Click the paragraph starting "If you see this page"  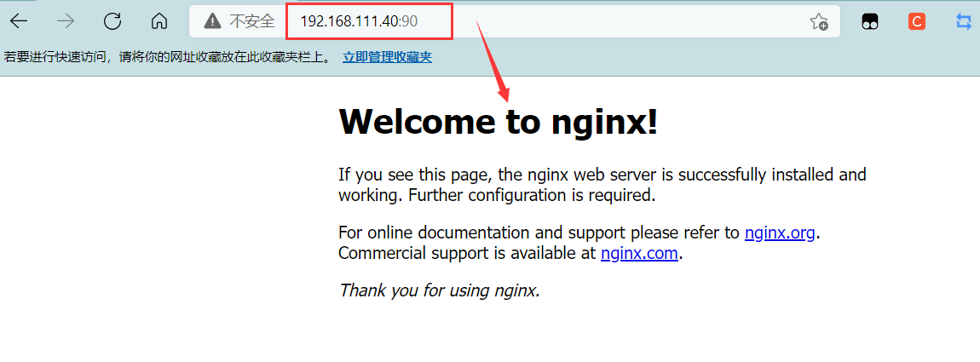(602, 185)
